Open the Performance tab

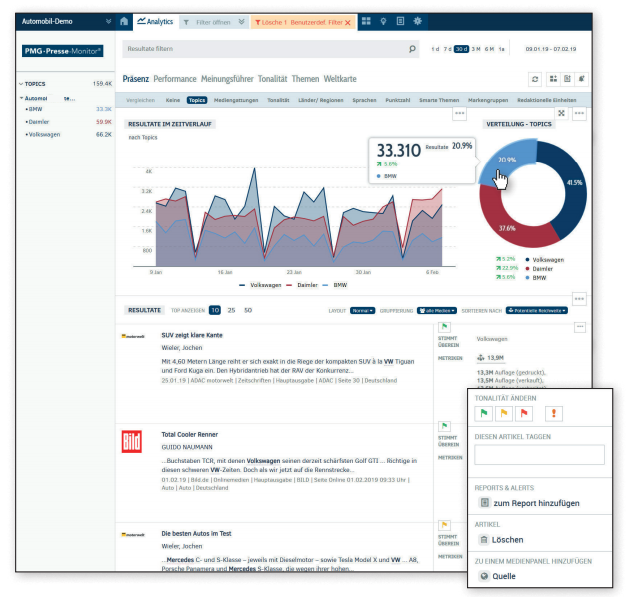pos(175,79)
